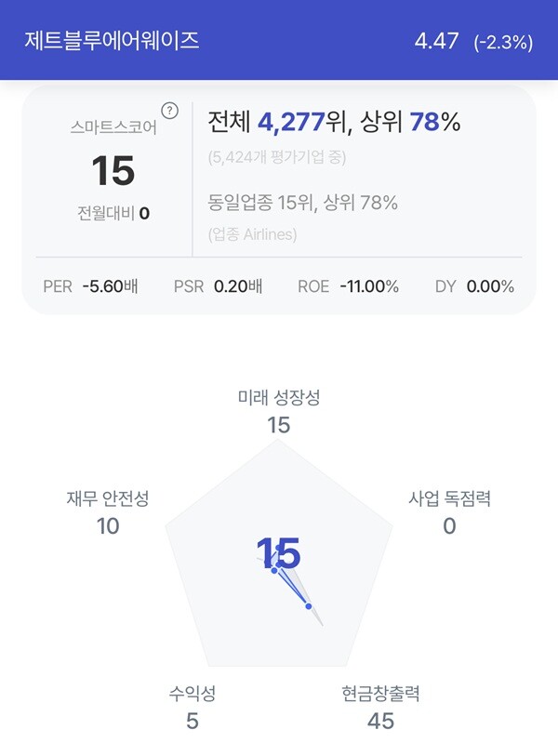
Task: Click the 전월대비 0 indicator
Action: click(113, 213)
